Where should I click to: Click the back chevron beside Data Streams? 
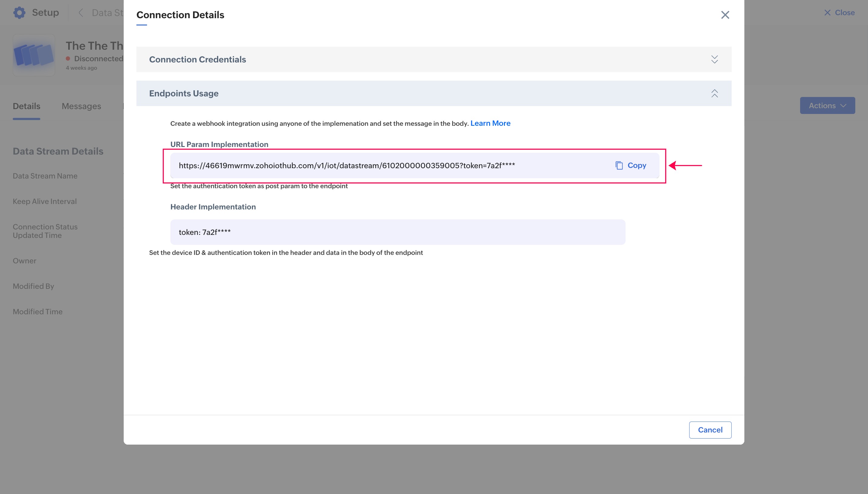[81, 12]
